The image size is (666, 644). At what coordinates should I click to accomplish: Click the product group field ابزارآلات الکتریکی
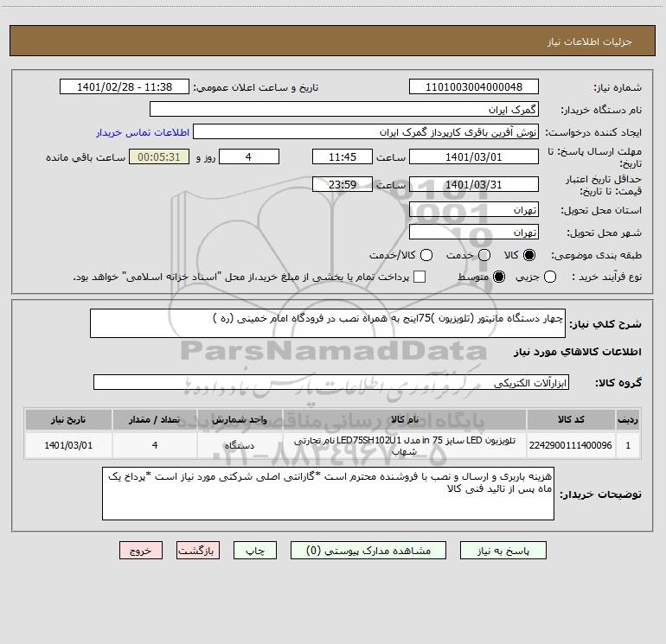coord(331,382)
